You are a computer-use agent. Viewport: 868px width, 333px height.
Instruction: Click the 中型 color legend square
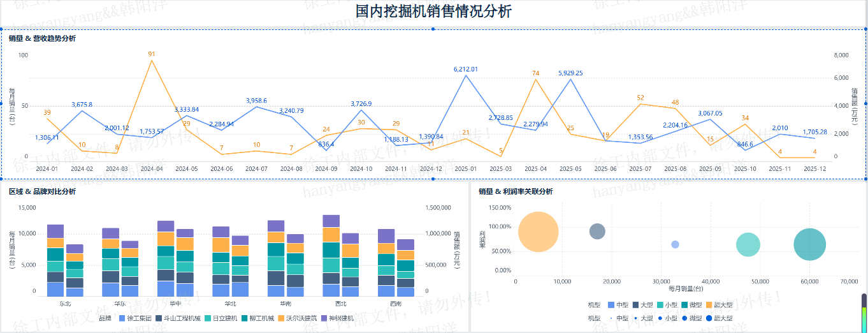(x=611, y=305)
